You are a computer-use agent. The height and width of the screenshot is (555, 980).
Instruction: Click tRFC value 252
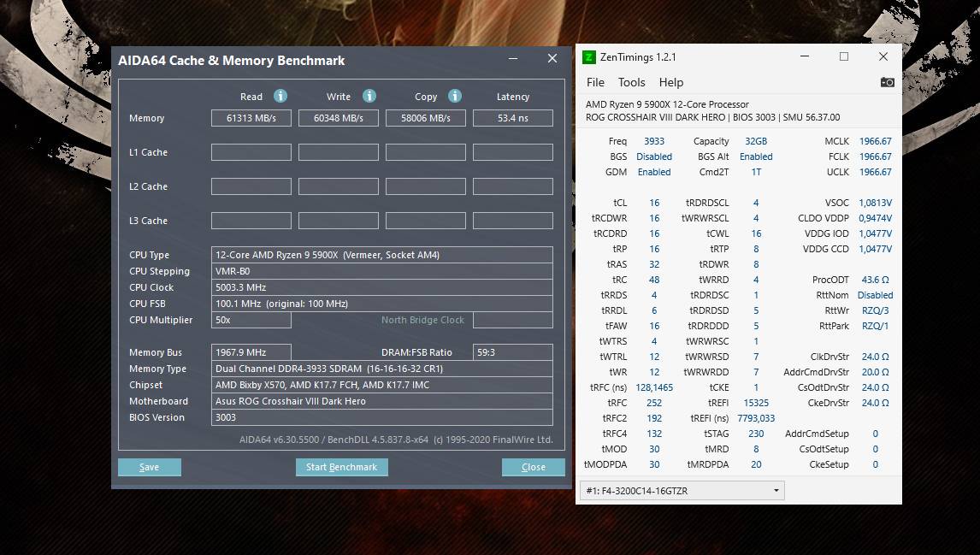(653, 403)
